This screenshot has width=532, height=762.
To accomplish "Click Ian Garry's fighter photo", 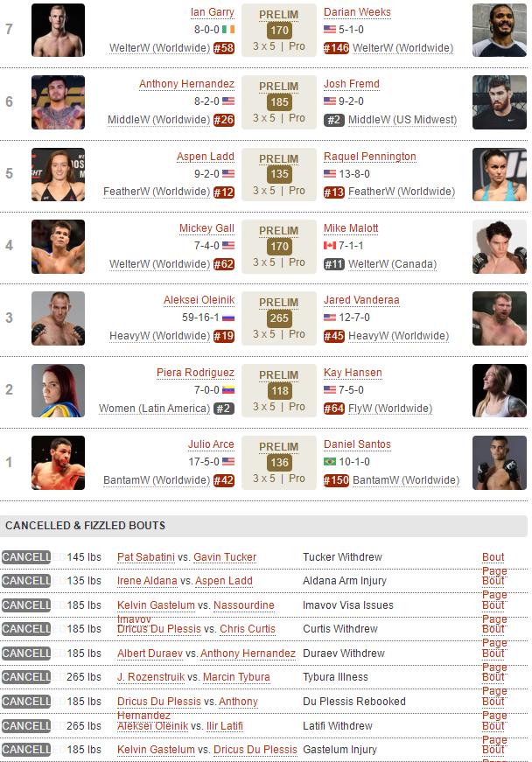I will pos(58,30).
